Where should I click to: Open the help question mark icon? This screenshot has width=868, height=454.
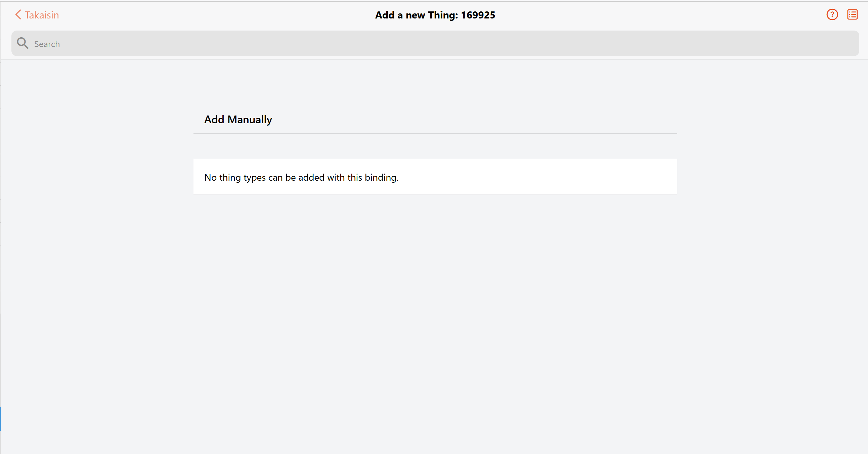point(832,15)
